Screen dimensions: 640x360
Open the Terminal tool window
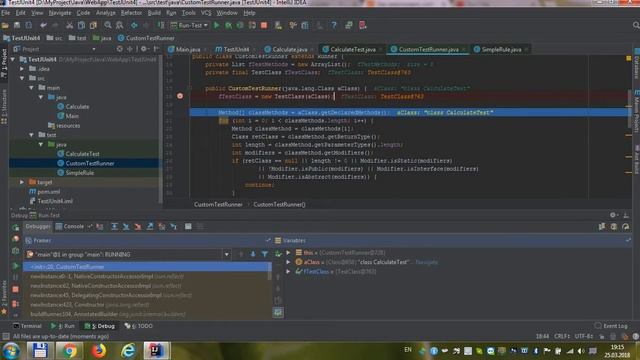[x=27, y=326]
